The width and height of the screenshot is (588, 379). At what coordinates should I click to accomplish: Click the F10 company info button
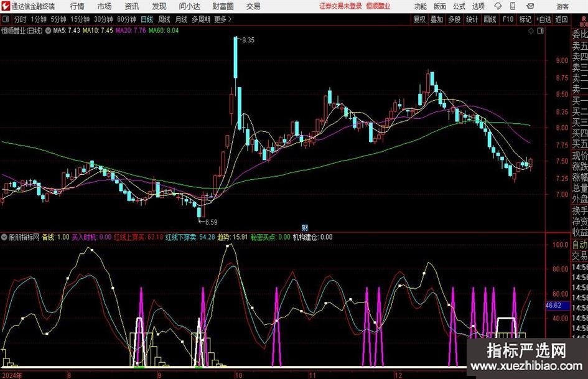coord(508,19)
